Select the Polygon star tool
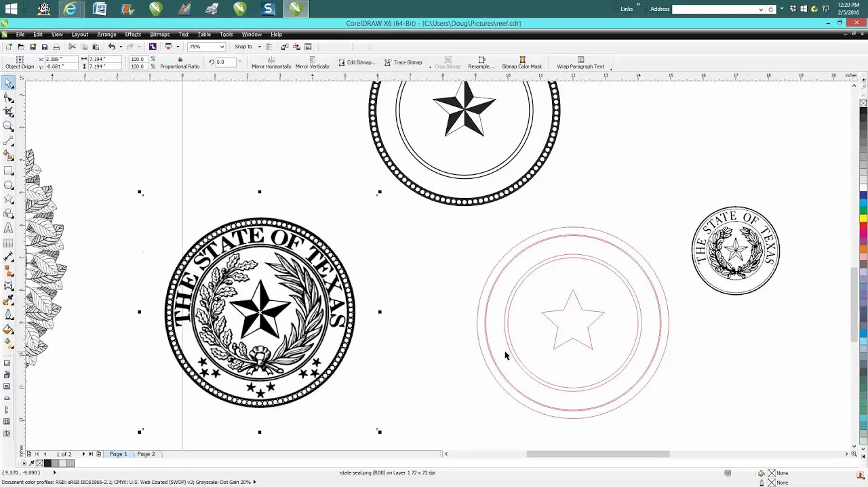Screen dimensions: 868x488 (8, 199)
